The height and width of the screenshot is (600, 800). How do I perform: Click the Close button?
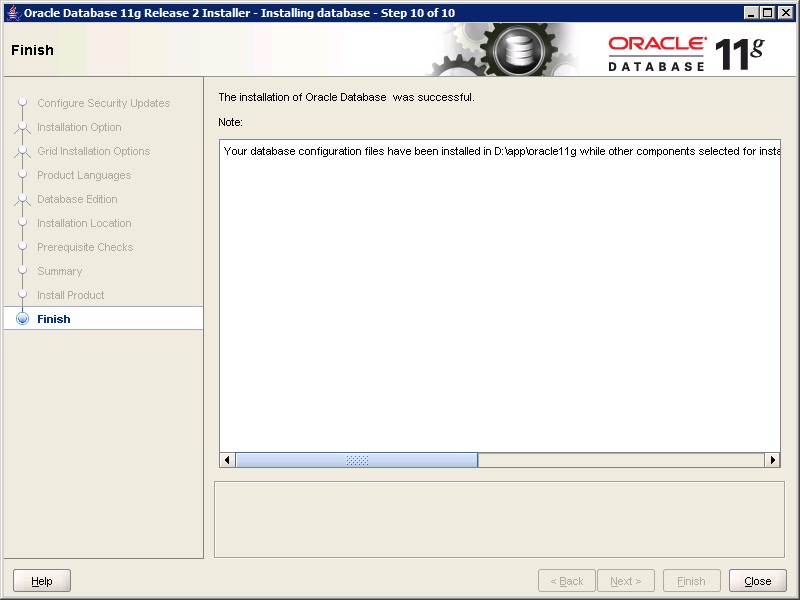tap(758, 581)
